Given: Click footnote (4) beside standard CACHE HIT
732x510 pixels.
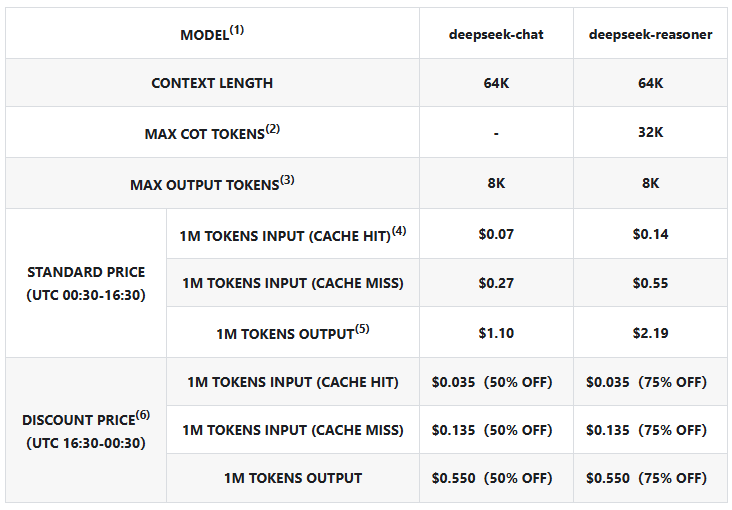Looking at the screenshot, I should tap(399, 231).
